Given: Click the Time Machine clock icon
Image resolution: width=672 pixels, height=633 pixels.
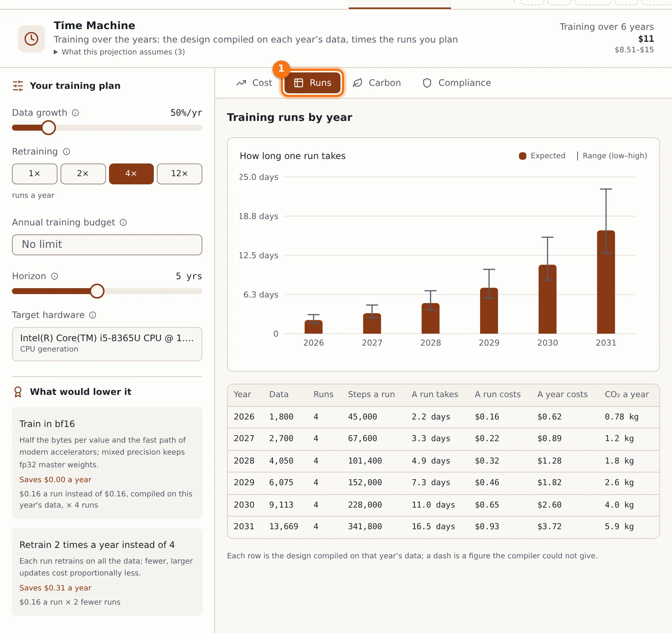Looking at the screenshot, I should pos(31,38).
